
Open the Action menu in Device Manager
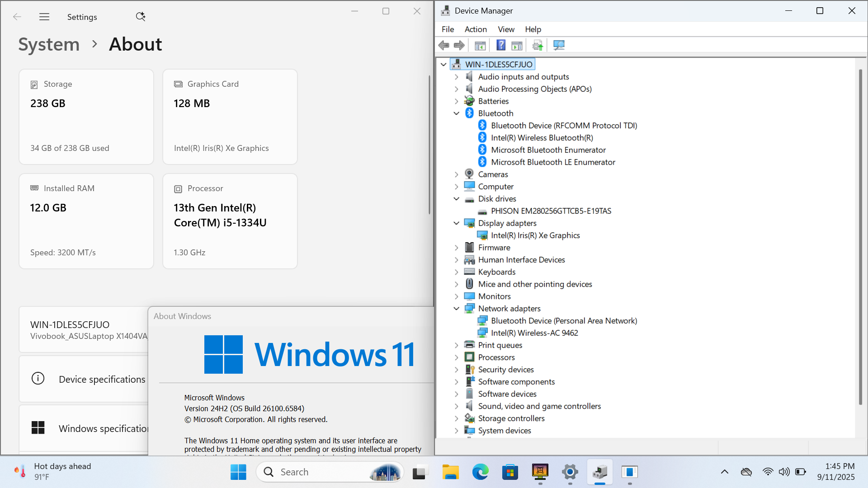pyautogui.click(x=476, y=29)
